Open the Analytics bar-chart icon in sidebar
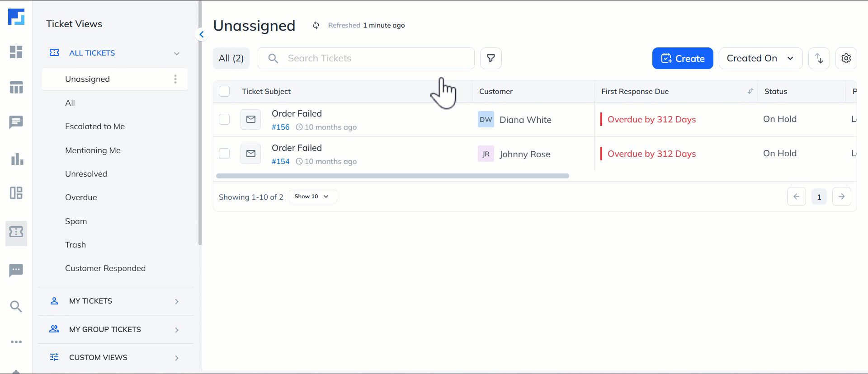 (16, 159)
